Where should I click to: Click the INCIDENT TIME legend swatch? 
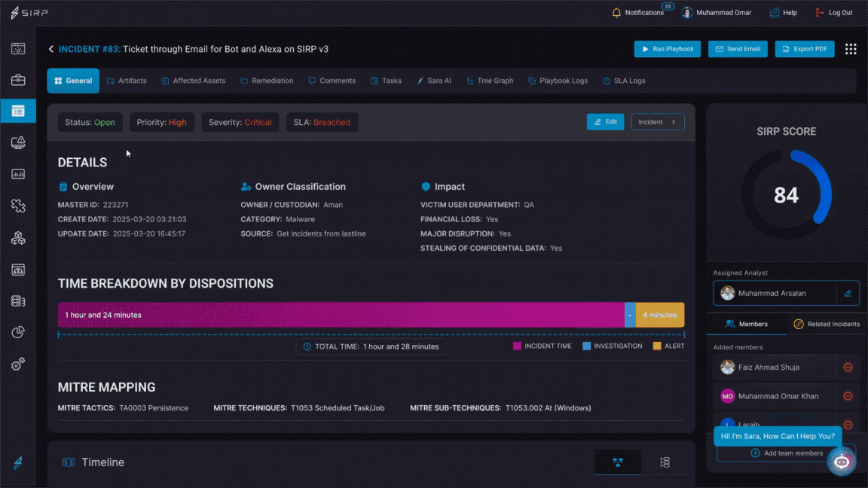point(517,346)
